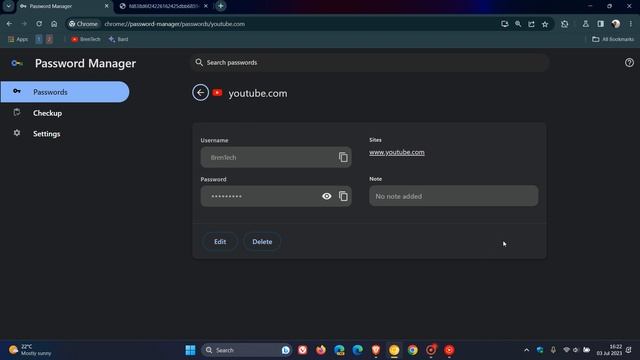Expand the system tray hidden icons chevron
640x360 pixels.
coord(527,350)
